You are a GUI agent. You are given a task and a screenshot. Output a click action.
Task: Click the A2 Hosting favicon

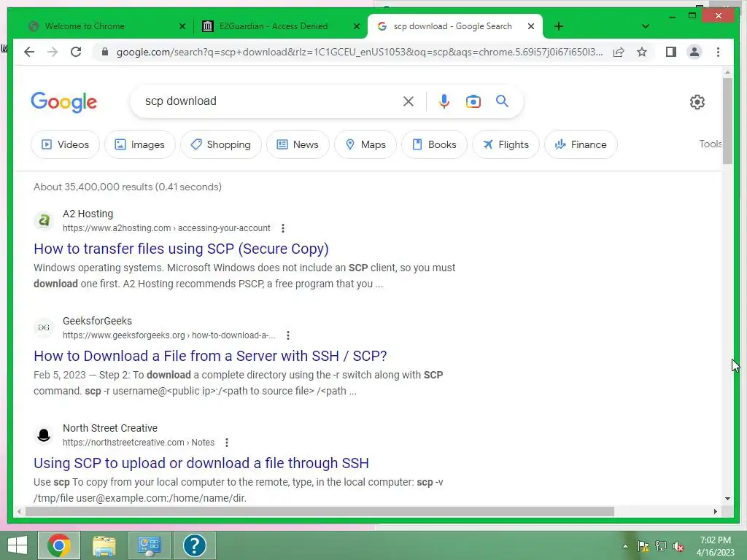[x=44, y=220]
